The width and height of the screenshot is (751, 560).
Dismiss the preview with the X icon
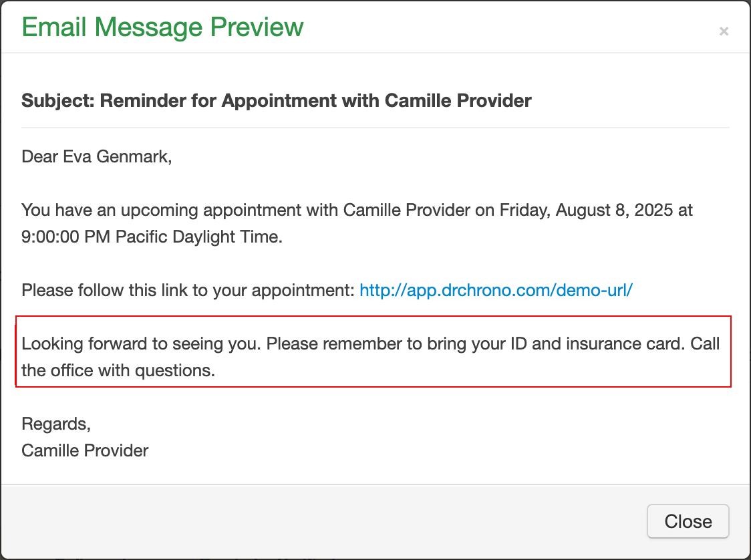point(724,31)
